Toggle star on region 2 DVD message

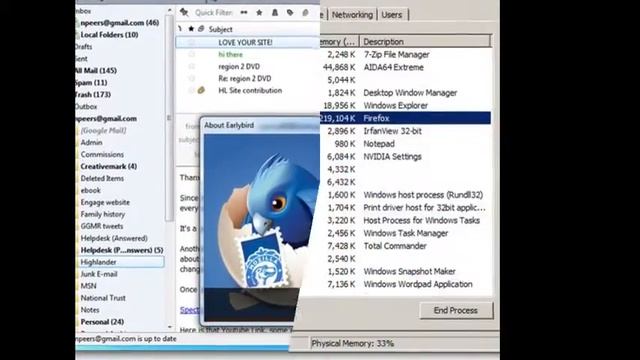(191, 66)
